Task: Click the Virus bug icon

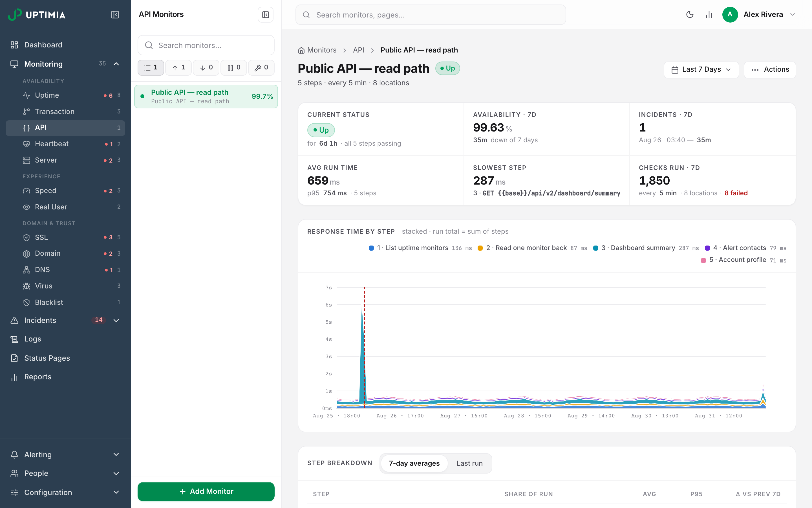Action: point(27,286)
